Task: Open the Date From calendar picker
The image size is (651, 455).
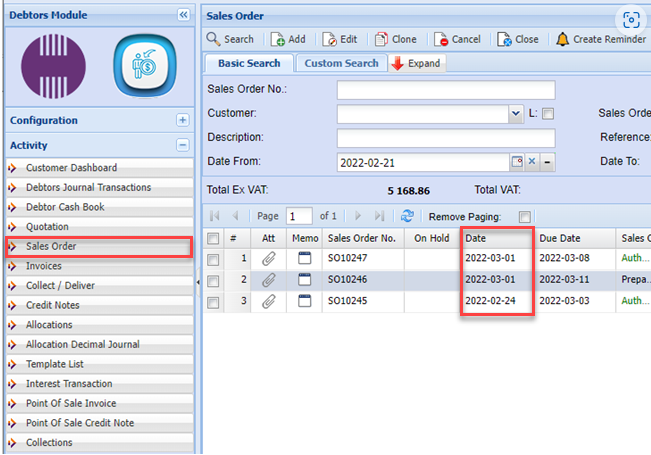Action: [x=517, y=162]
